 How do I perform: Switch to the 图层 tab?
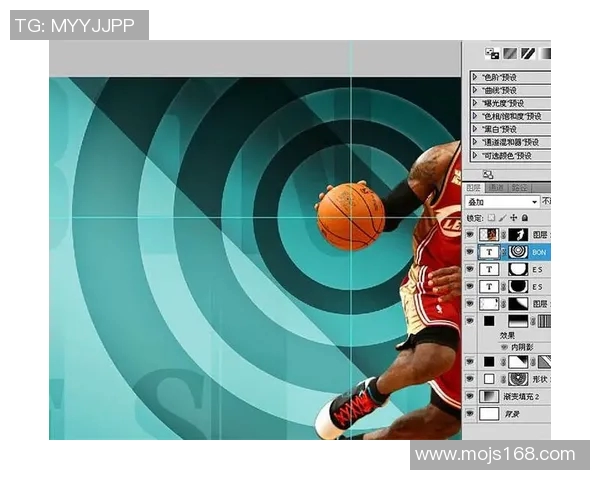(474, 188)
